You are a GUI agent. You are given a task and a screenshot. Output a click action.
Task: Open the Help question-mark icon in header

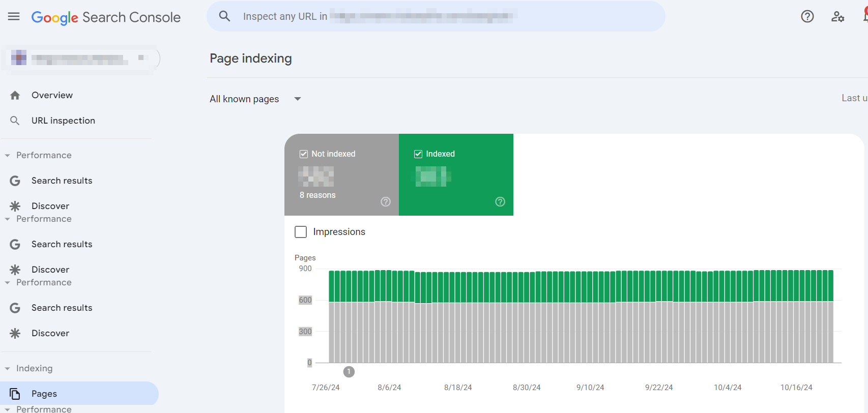click(807, 17)
